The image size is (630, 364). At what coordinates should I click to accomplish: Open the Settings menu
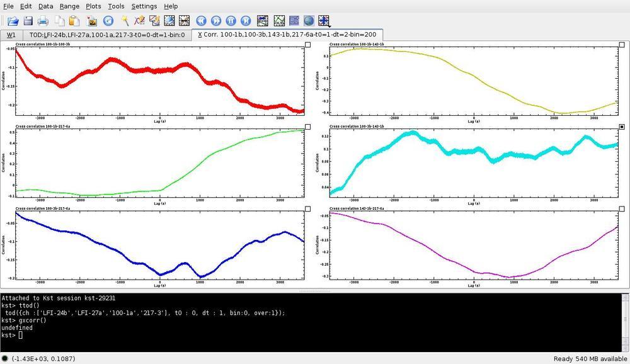(x=144, y=6)
